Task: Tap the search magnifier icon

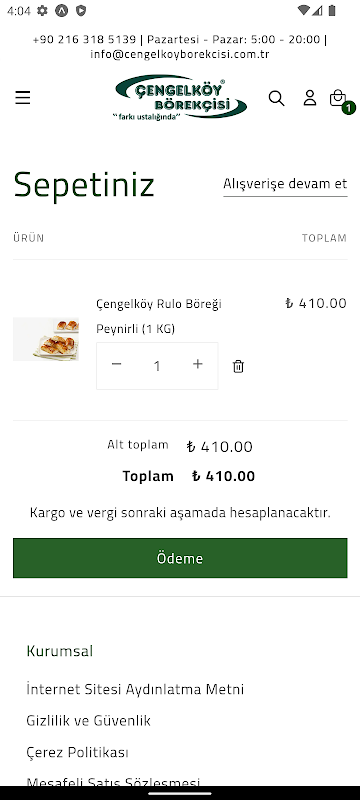Action: pyautogui.click(x=276, y=98)
